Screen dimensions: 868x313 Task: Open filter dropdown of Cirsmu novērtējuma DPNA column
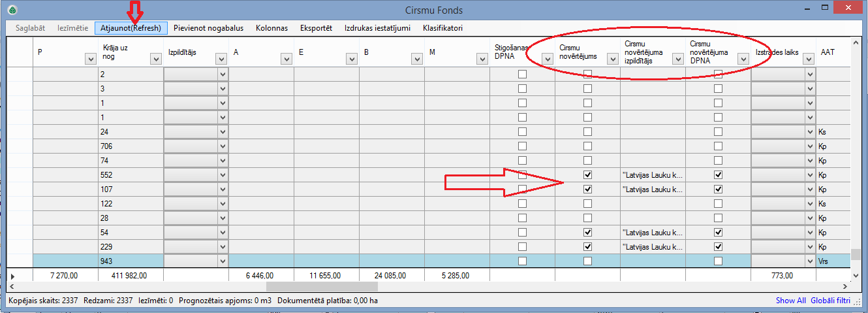(743, 59)
